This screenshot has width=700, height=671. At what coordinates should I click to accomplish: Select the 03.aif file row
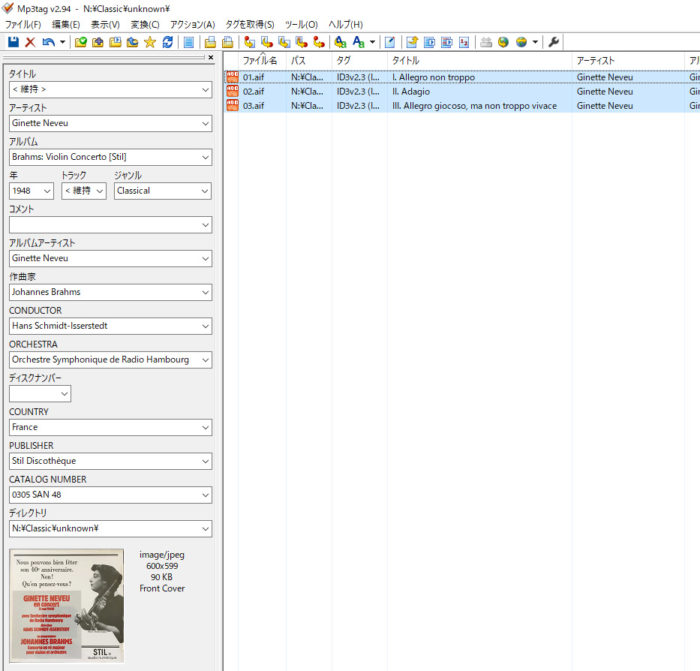(x=462, y=106)
